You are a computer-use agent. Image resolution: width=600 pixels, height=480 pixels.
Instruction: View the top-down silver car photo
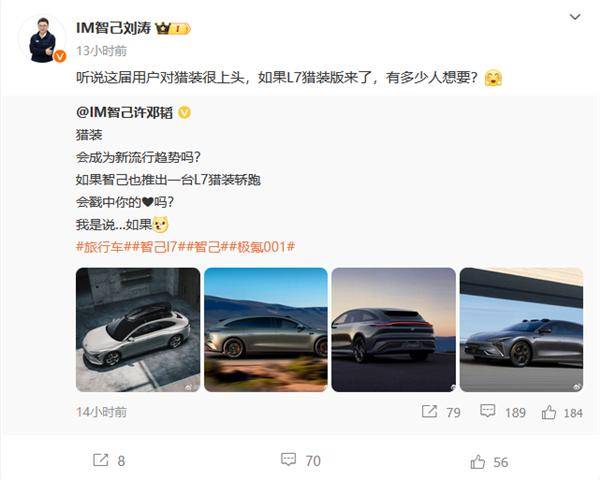(x=138, y=330)
